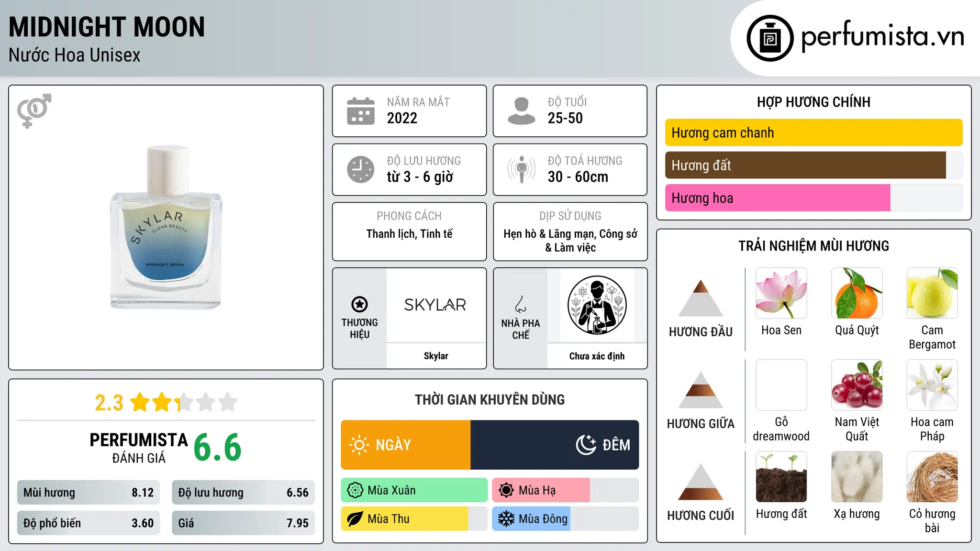This screenshot has width=980, height=551.
Task: Select the Hương đất soil note image
Action: point(781,477)
